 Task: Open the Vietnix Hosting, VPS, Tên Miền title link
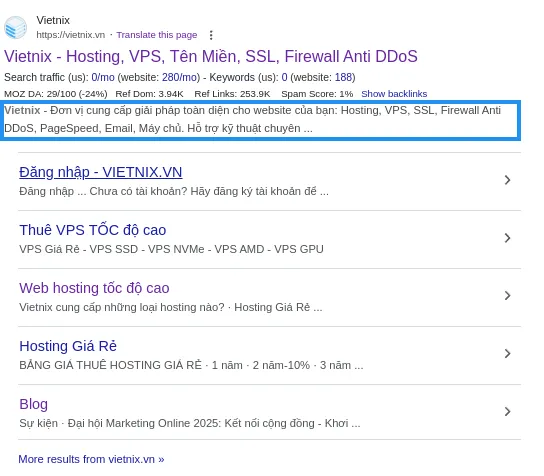coord(211,57)
